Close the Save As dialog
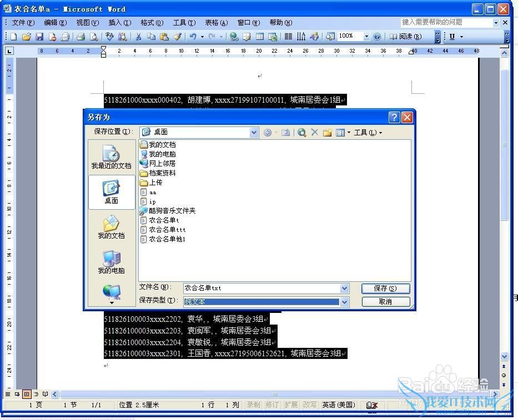 click(x=407, y=117)
